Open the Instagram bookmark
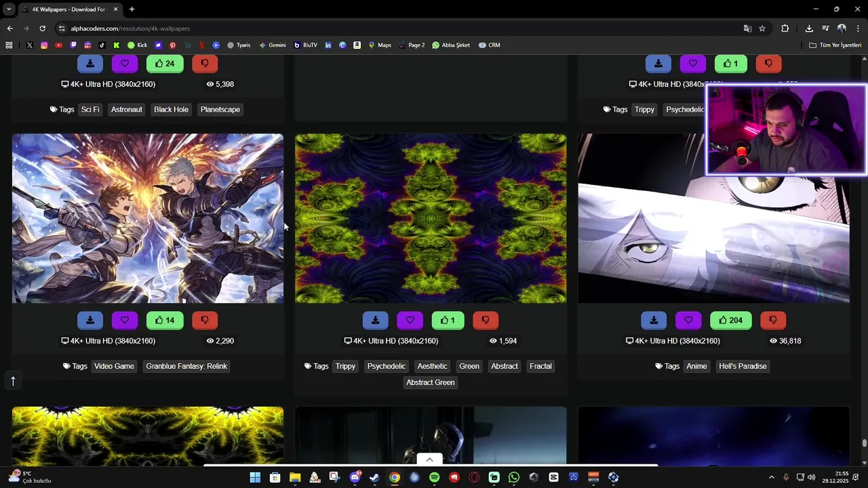 point(44,45)
